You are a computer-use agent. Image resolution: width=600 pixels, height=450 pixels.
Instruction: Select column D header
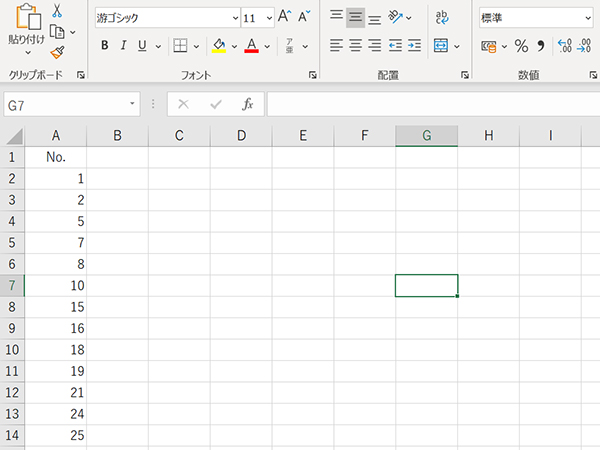[241, 135]
